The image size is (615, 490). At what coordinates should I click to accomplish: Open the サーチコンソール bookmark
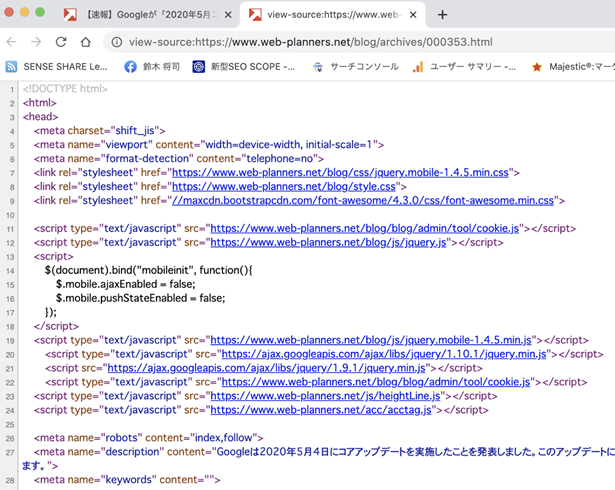point(356,67)
